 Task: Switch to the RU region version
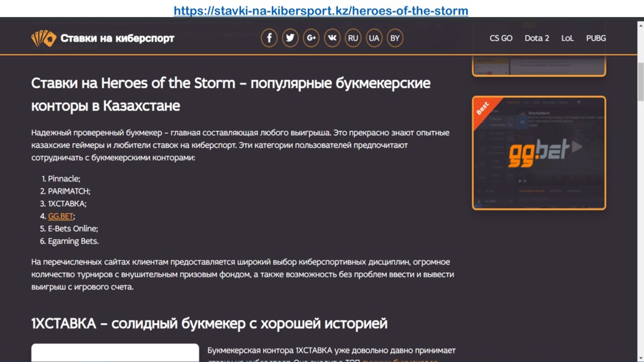tap(353, 38)
